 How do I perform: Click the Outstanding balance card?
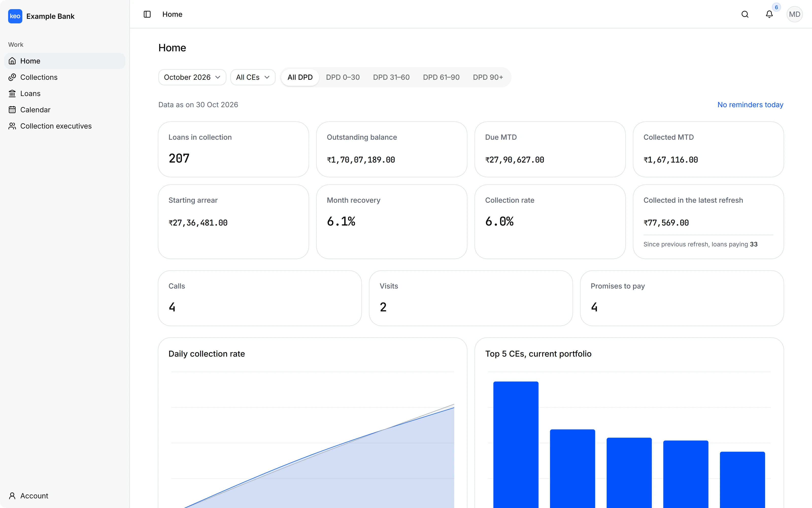pos(392,149)
